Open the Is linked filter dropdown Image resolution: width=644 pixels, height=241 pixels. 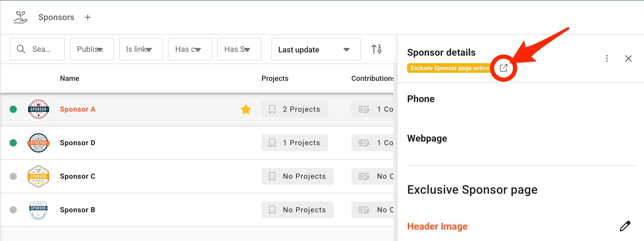(x=141, y=49)
